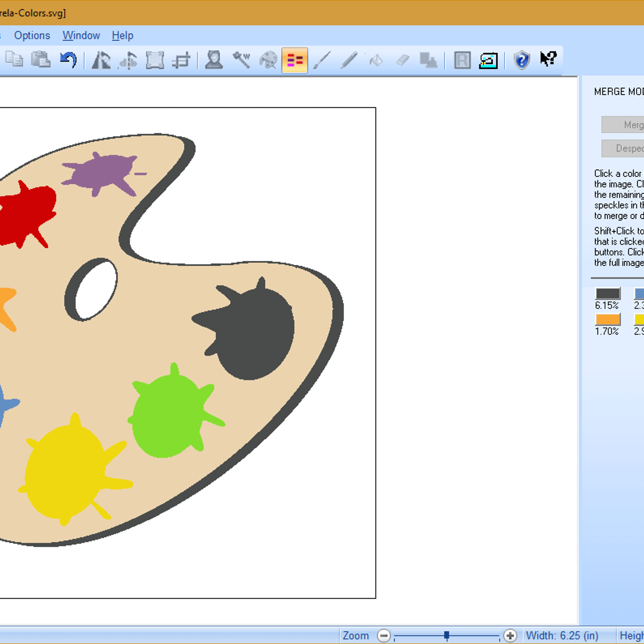Click the 'Zoom' label in status bar
Image resolution: width=644 pixels, height=644 pixels.
tap(356, 636)
